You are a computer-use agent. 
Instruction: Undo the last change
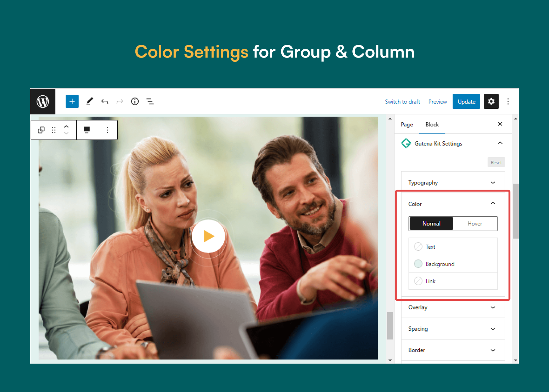pos(105,101)
